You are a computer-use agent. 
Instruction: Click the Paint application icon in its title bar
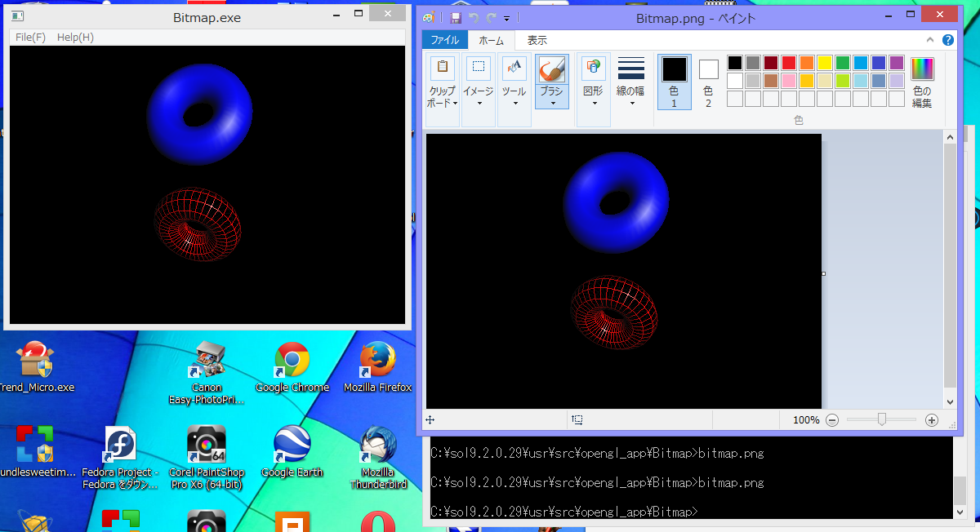429,18
